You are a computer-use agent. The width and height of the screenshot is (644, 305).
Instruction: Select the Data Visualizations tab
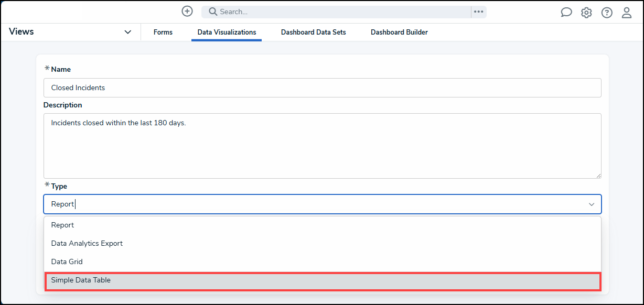[x=227, y=32]
